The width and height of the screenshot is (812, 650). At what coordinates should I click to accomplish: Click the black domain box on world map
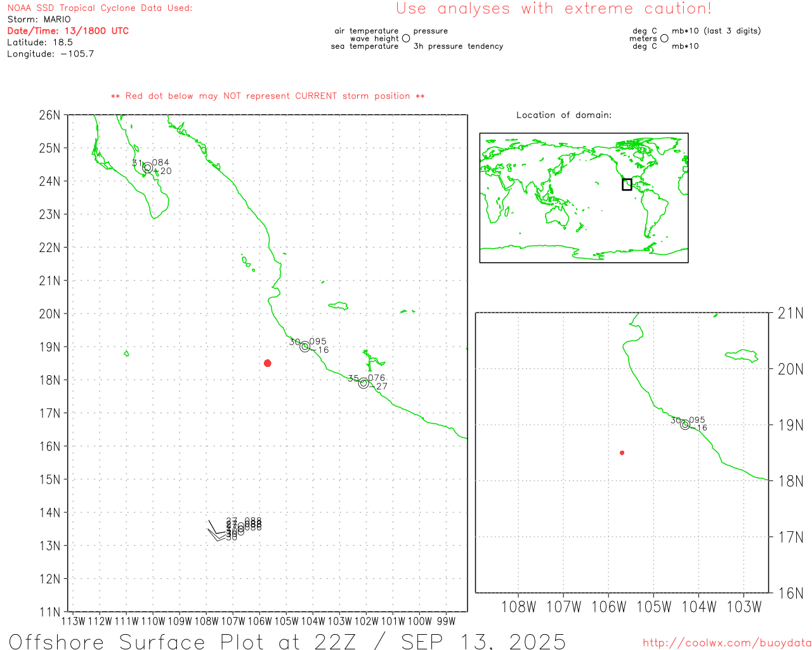pos(627,185)
